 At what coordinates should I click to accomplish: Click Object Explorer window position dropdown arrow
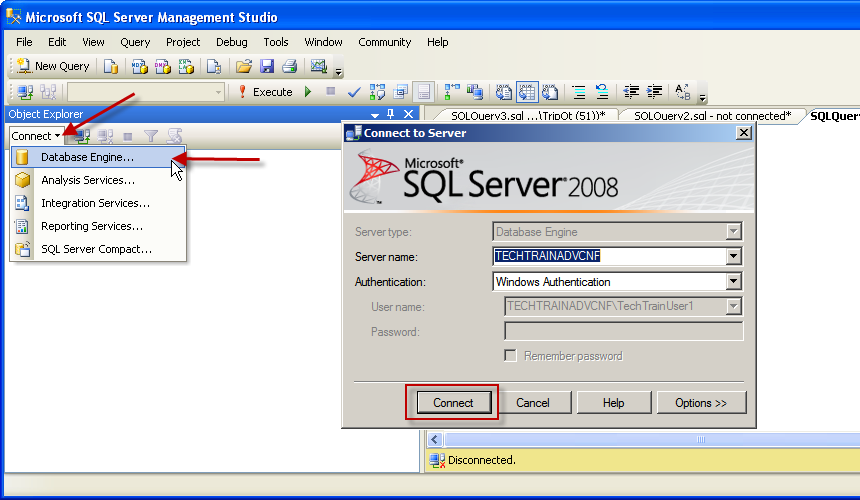coord(375,115)
